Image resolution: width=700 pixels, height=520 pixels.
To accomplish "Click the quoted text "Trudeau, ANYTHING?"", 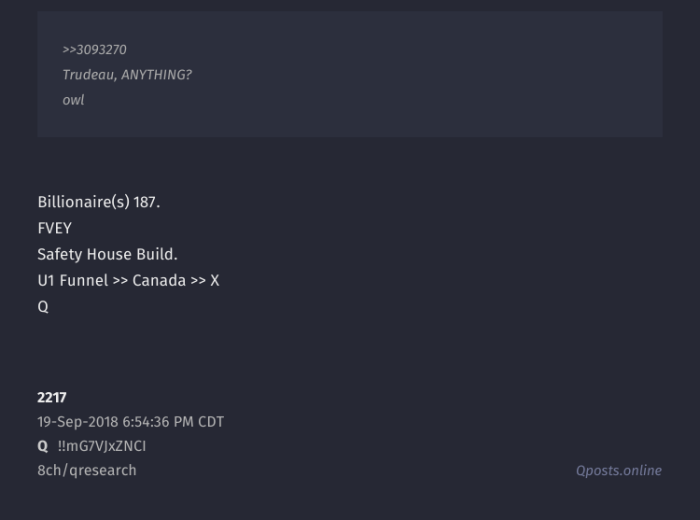I will pos(127,75).
